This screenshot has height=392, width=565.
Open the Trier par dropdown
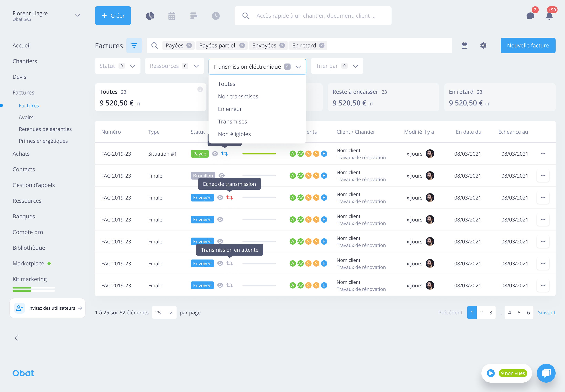tap(337, 66)
